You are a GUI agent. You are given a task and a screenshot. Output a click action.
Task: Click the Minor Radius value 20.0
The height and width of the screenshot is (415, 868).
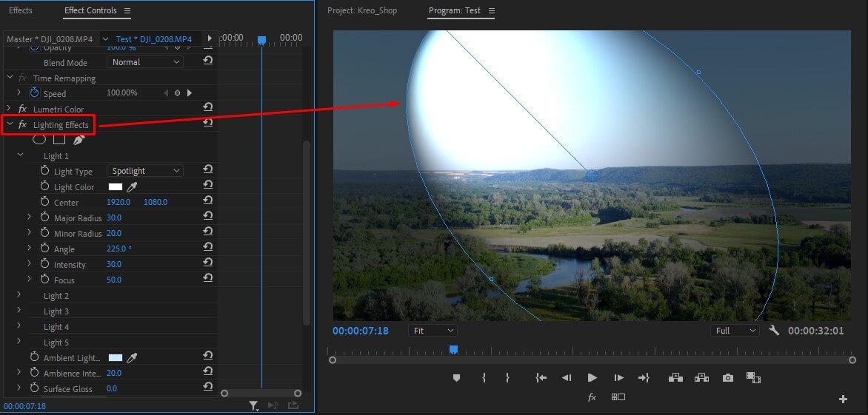[x=114, y=233]
